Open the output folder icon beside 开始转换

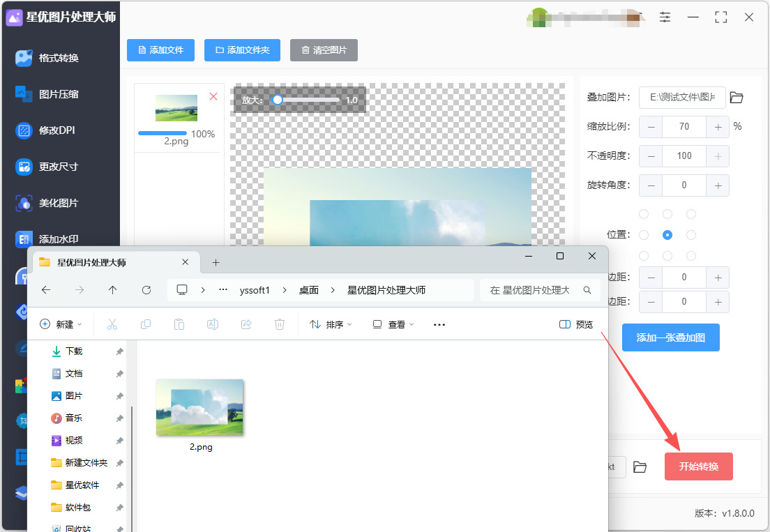640,466
